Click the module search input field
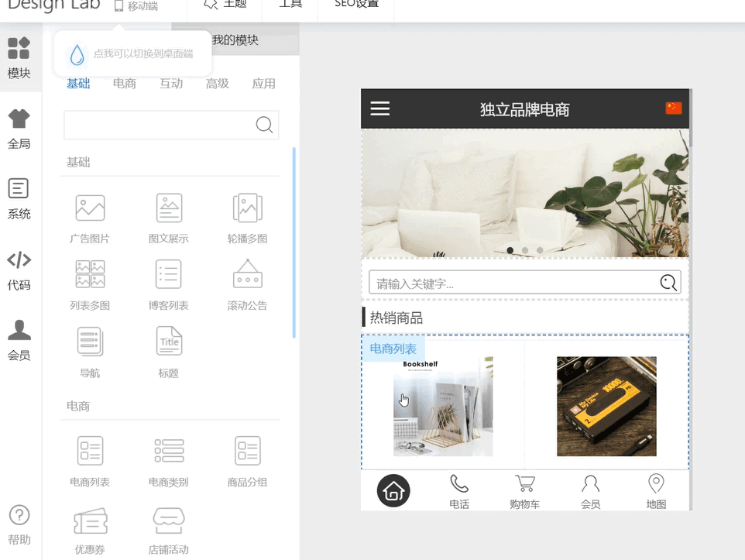This screenshot has height=560, width=745. click(159, 125)
